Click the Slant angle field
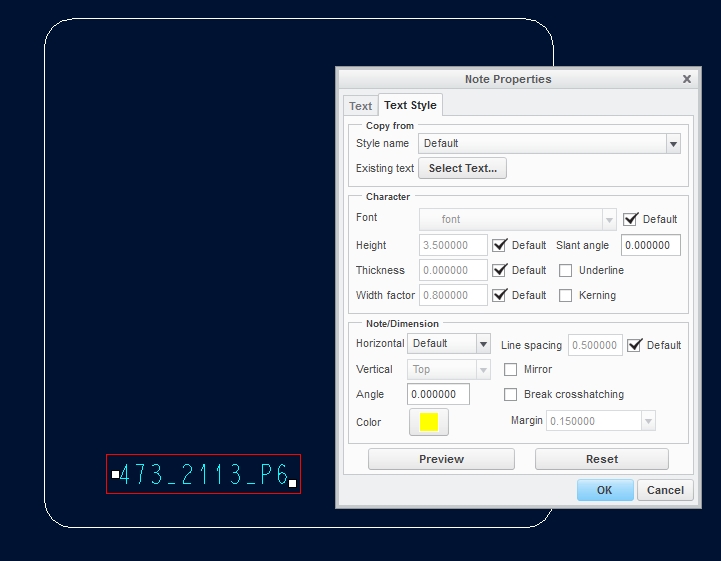Viewport: 721px width, 561px height. [x=651, y=245]
